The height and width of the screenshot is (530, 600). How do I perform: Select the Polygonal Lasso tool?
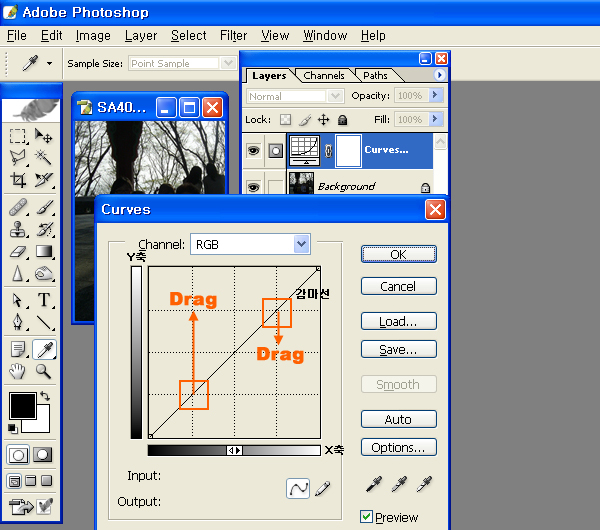(x=18, y=157)
